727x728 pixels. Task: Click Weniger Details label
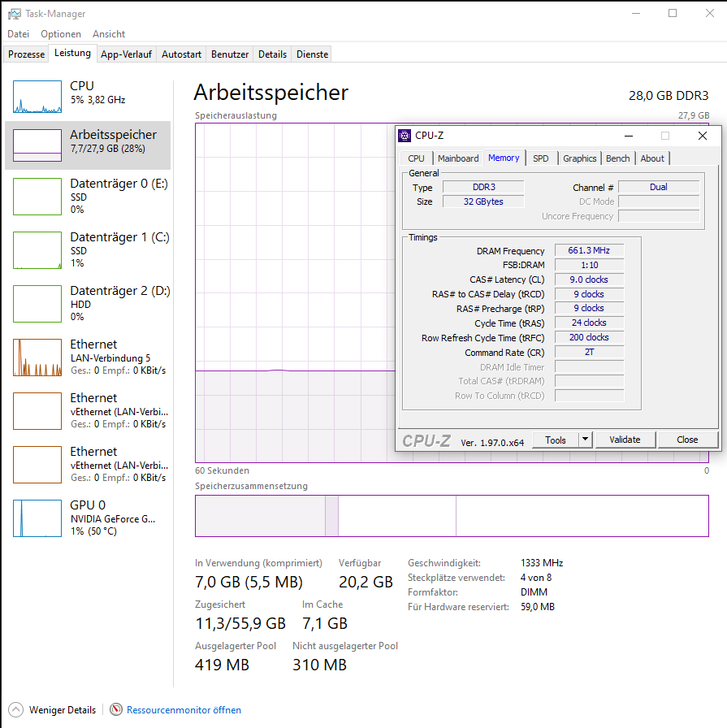pyautogui.click(x=63, y=710)
